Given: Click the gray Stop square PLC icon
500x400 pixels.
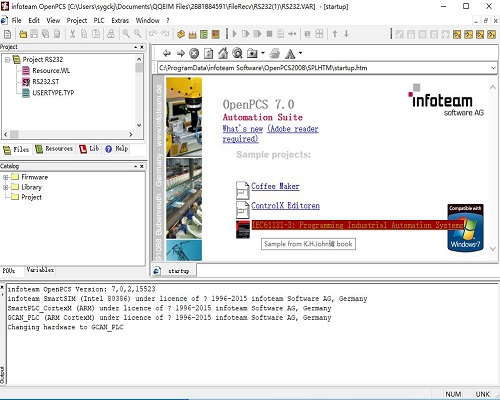Looking at the screenshot, I should [269, 34].
